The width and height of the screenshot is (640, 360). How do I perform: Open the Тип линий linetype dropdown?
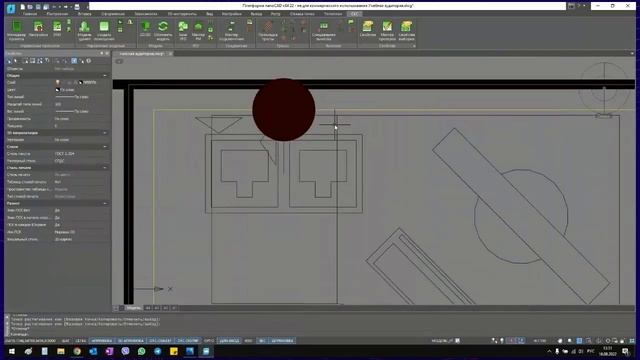[x=82, y=97]
